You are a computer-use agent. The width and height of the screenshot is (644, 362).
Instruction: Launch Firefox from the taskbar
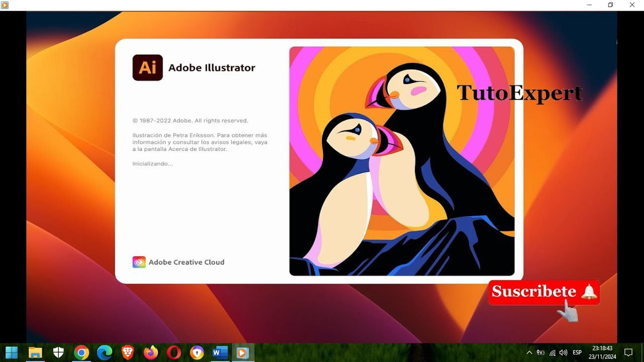(x=150, y=352)
